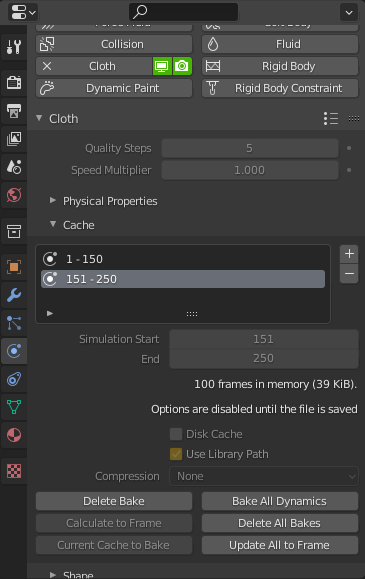Toggle Cloth display in viewport

[162, 66]
